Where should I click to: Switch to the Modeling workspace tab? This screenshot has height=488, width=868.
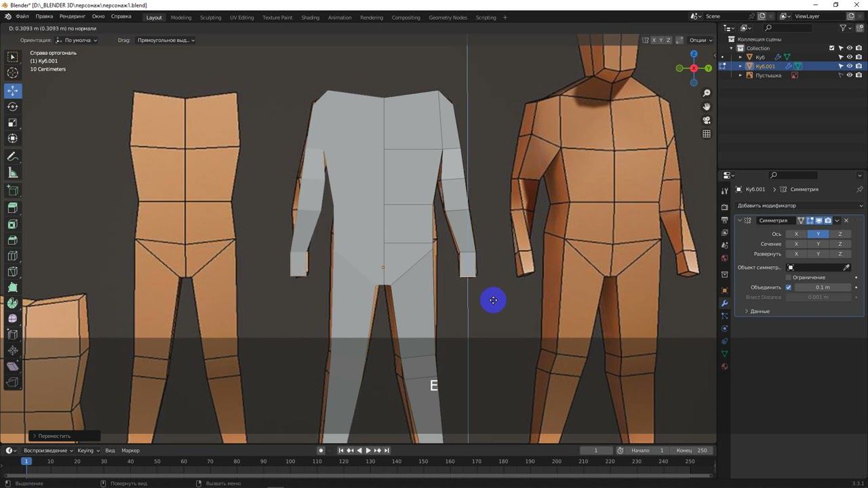coord(181,18)
